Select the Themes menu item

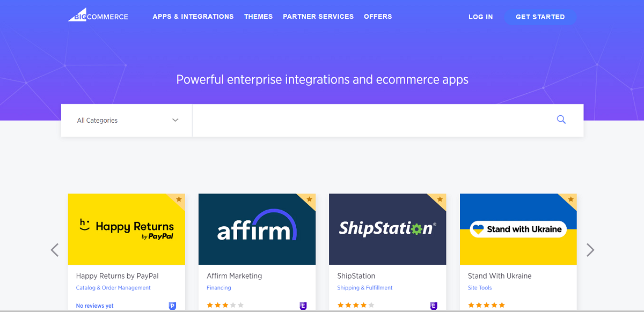[258, 17]
